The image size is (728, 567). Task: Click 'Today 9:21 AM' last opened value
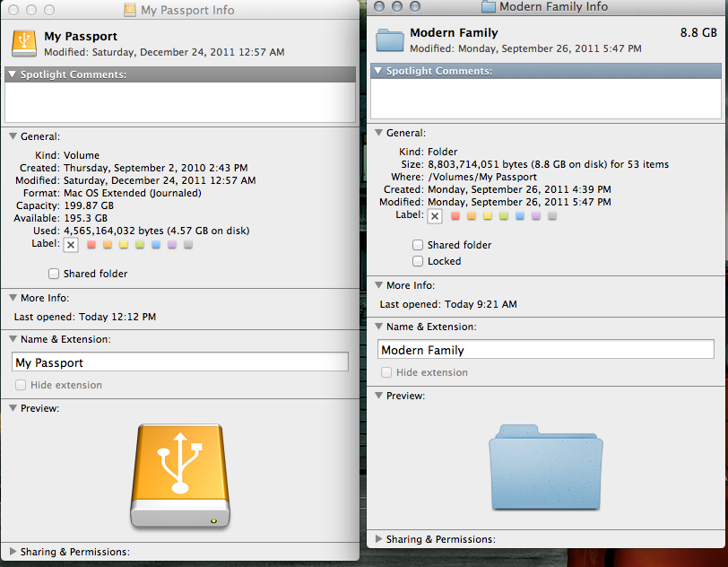point(481,304)
